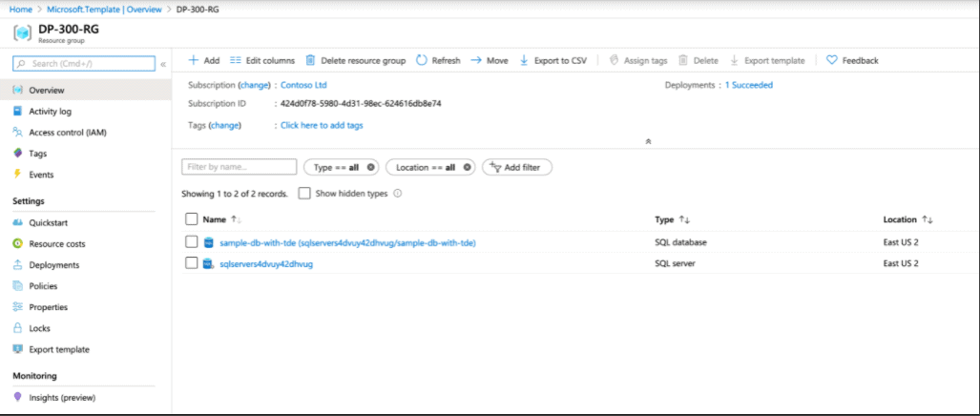Remove the Location == all filter

(x=467, y=167)
